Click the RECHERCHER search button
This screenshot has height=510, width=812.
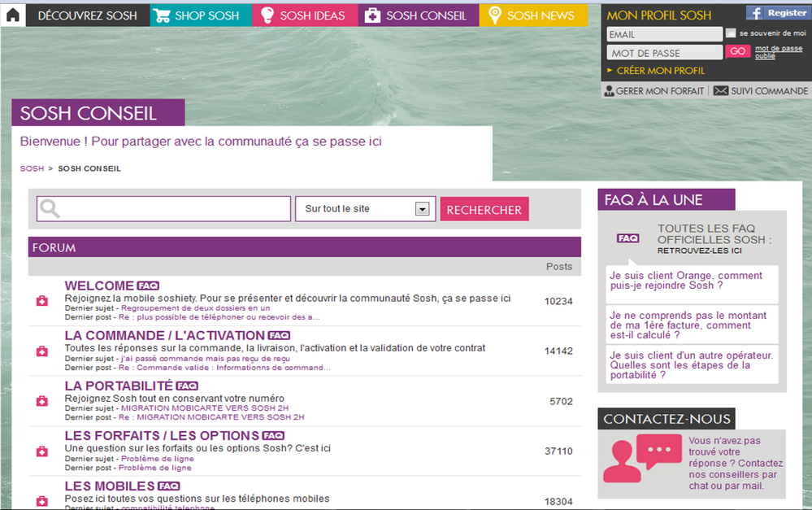point(484,208)
